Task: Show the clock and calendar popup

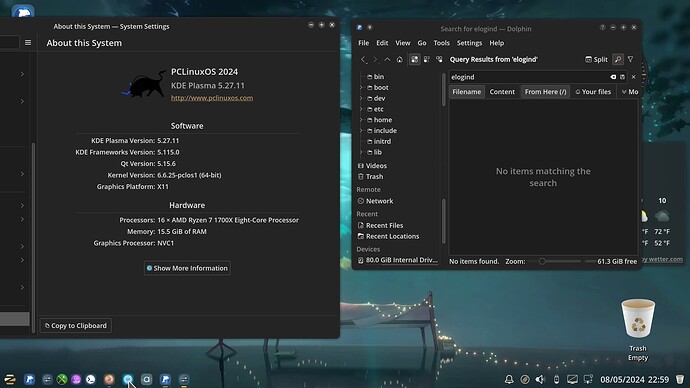Action: pos(635,379)
